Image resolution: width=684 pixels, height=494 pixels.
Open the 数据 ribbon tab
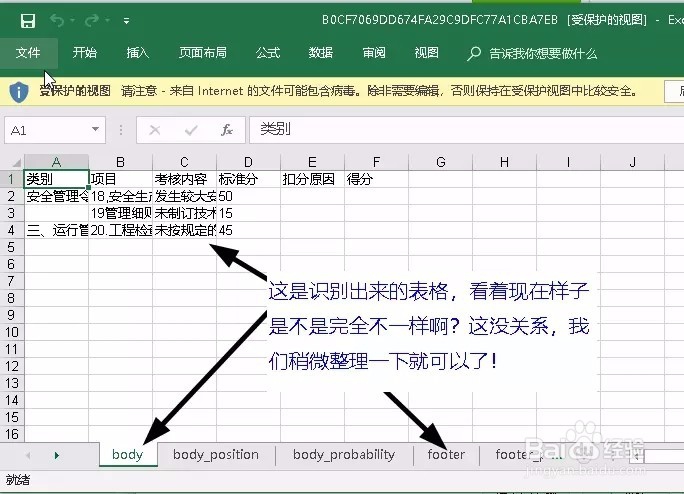click(x=321, y=53)
